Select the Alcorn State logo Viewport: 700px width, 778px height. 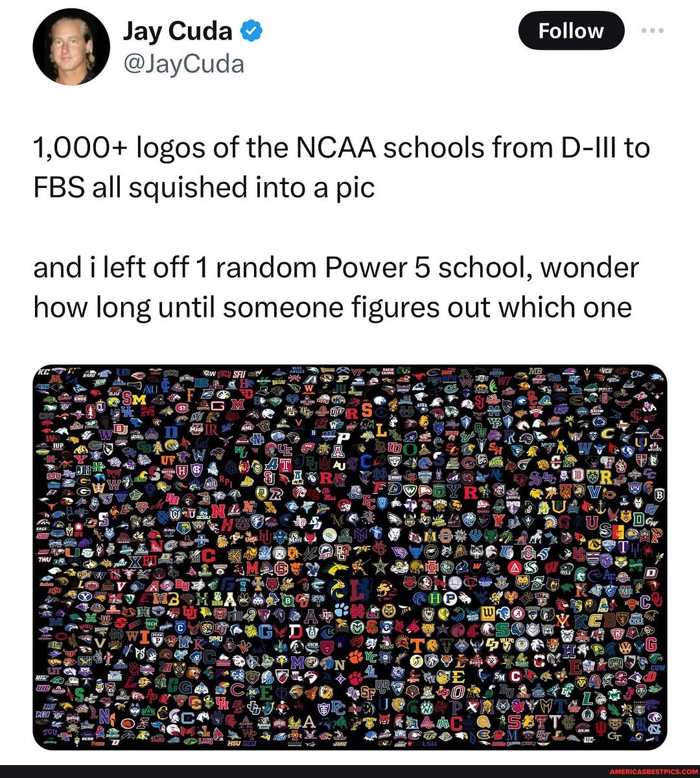[245, 724]
